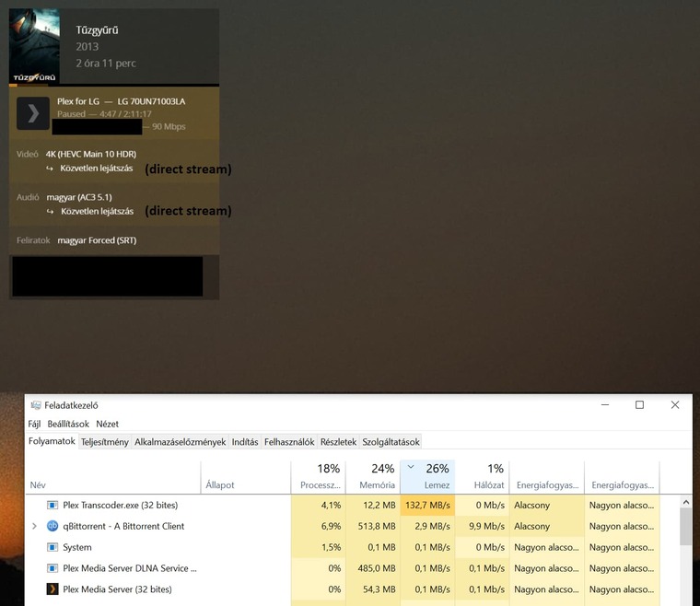The height and width of the screenshot is (606, 700).
Task: Open the Fájl menu
Action: (34, 424)
